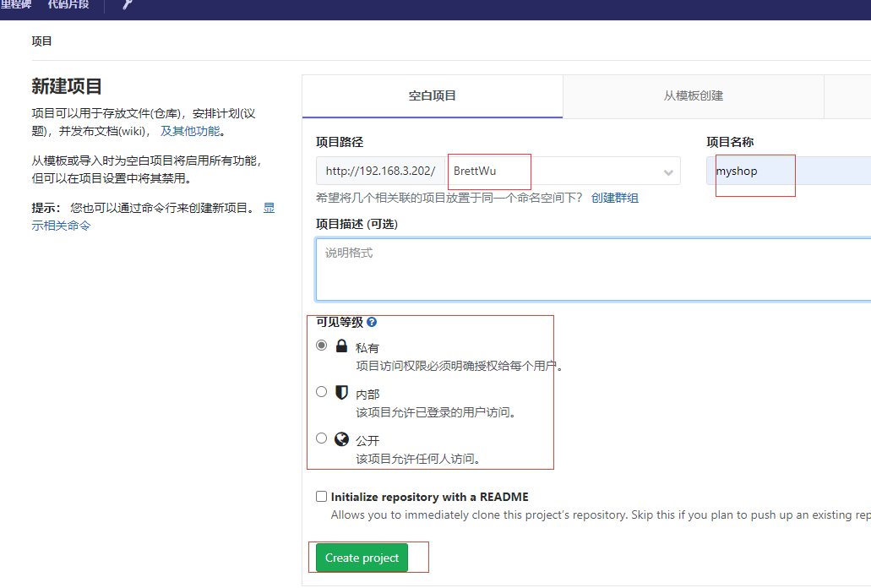The image size is (871, 588).
Task: Click the 公开 label text
Action: 367,441
